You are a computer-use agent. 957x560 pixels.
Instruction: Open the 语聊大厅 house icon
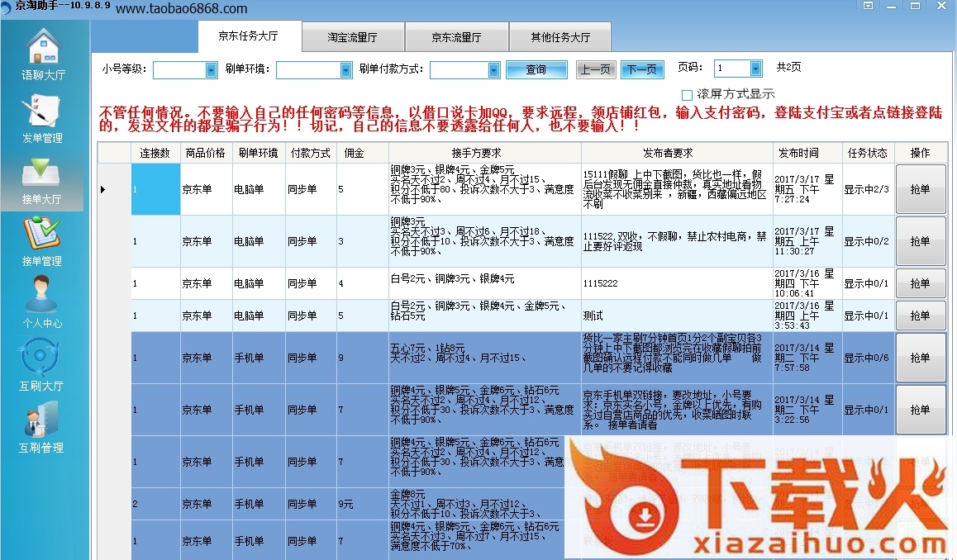click(x=43, y=46)
